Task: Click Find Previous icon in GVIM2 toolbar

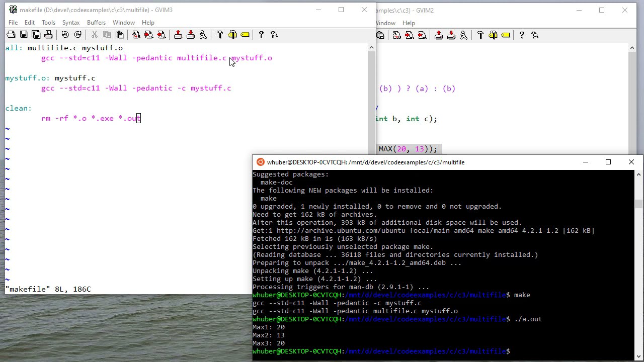Action: click(422, 35)
